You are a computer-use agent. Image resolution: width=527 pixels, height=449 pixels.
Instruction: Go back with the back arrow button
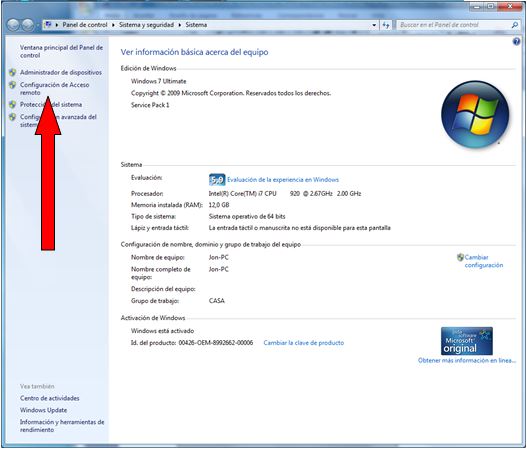click(13, 25)
